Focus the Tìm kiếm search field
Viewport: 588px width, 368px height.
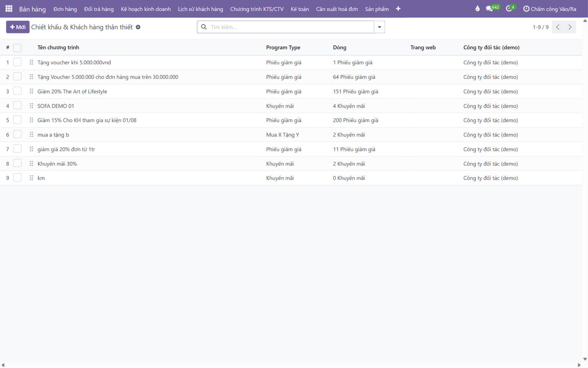coord(291,27)
